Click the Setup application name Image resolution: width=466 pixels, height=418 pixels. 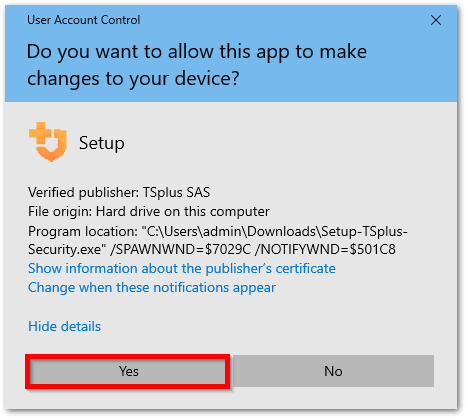click(x=102, y=143)
